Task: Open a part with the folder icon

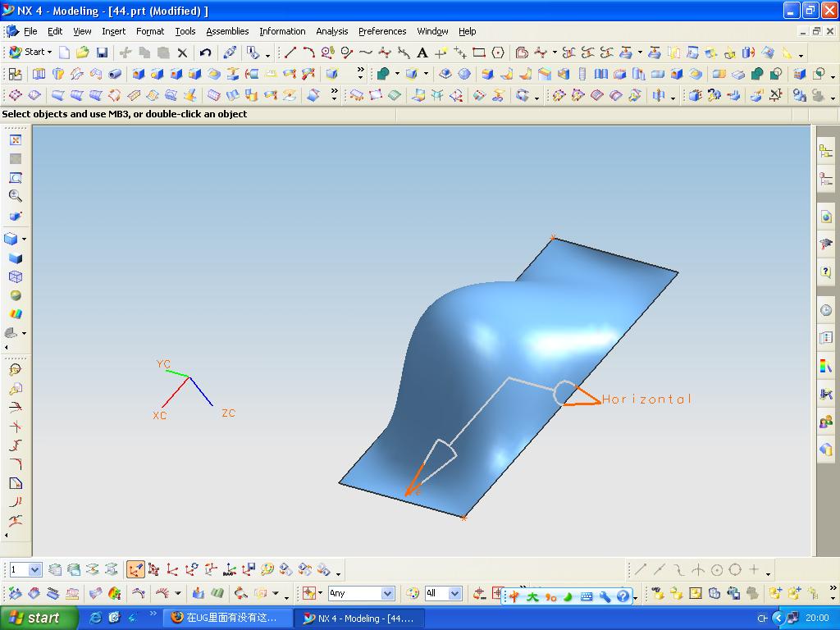Action: coord(83,52)
